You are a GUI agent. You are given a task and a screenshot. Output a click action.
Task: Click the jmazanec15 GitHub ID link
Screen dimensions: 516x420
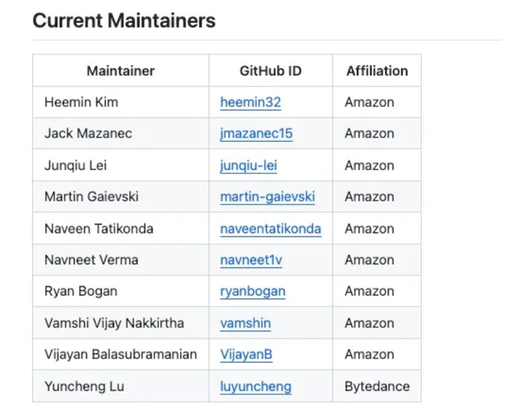coord(256,133)
